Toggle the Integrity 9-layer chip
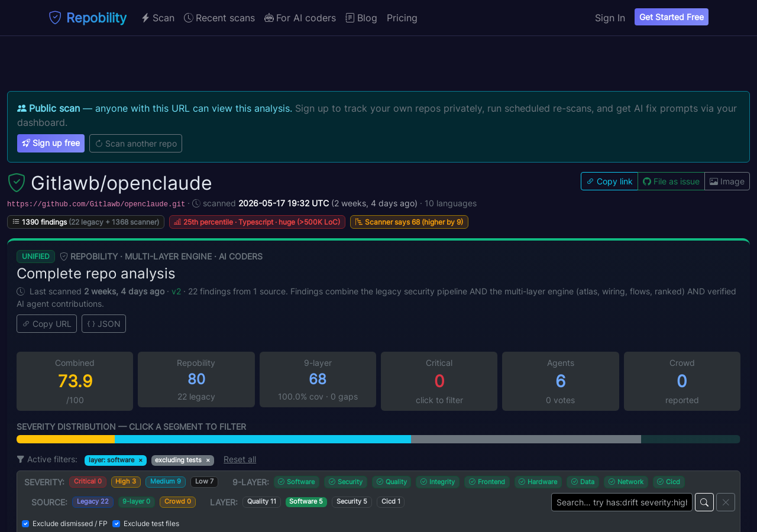757x532 pixels. click(x=438, y=482)
